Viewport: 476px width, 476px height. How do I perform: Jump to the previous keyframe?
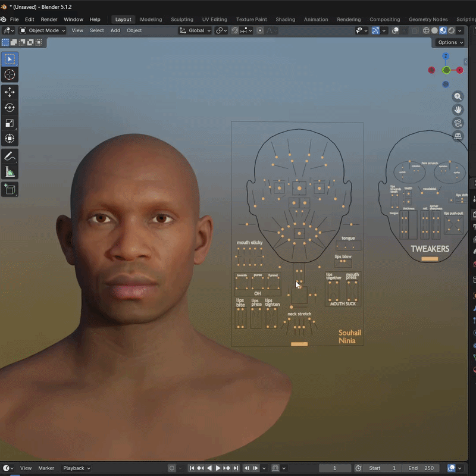click(201, 468)
